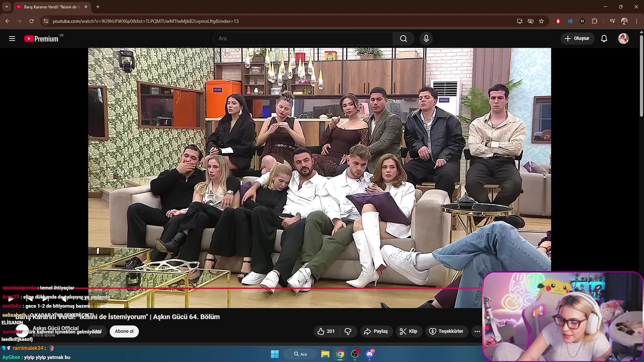Open the black cat-face extension
The width and height of the screenshot is (644, 362).
582,21
